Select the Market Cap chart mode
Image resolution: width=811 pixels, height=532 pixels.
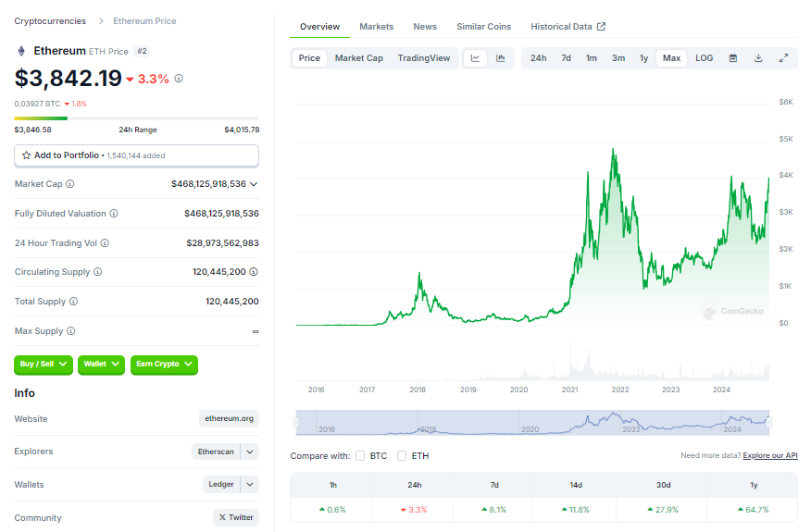359,58
